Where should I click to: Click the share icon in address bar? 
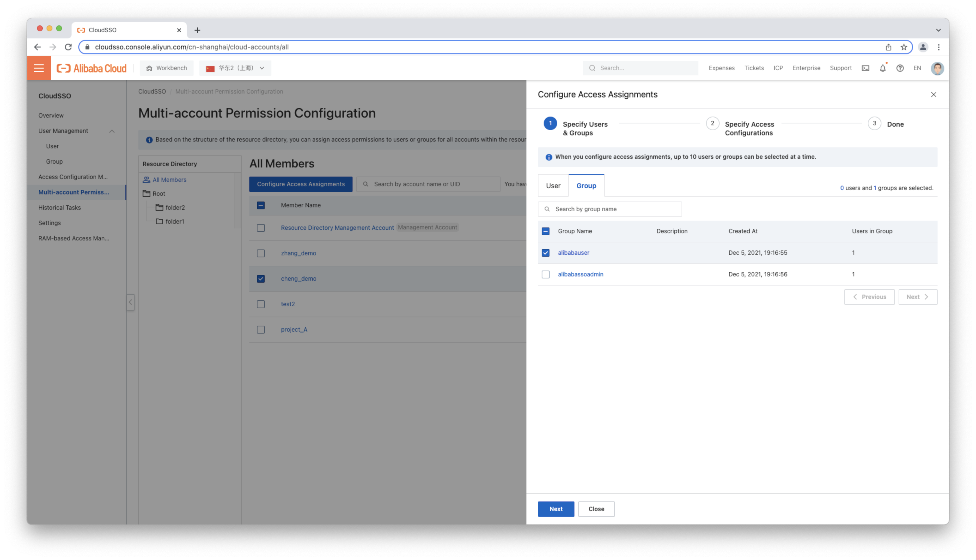(x=888, y=47)
